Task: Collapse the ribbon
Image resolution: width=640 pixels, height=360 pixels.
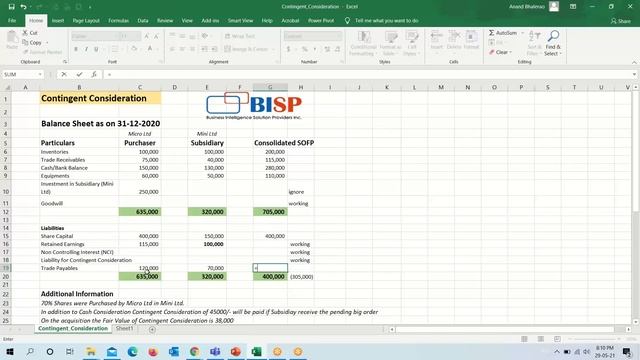Action: (x=634, y=62)
